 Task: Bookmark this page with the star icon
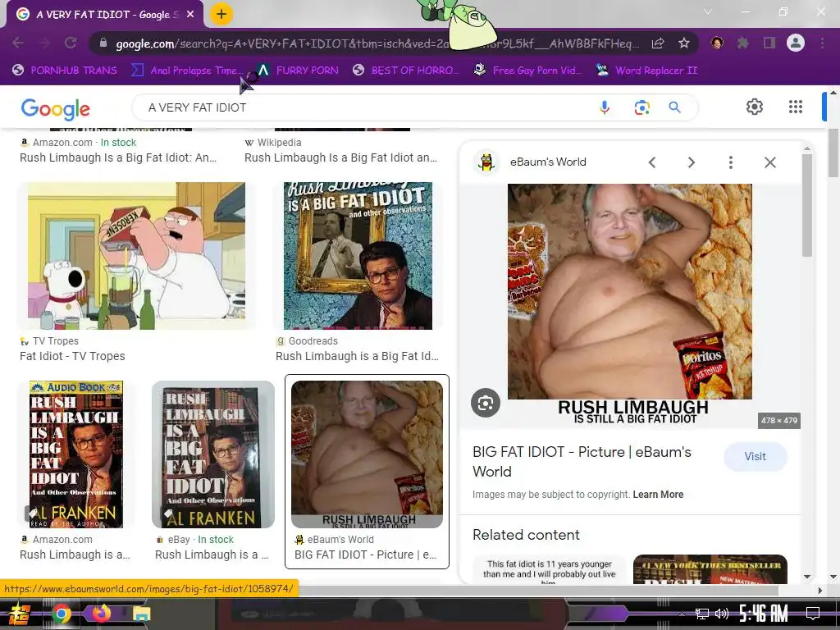(683, 43)
